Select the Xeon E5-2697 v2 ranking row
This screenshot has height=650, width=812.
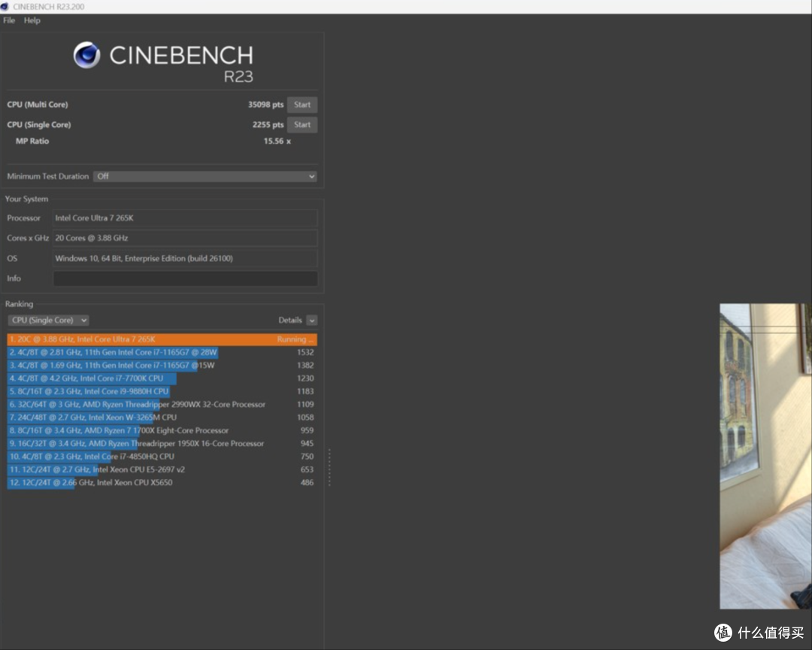(162, 469)
